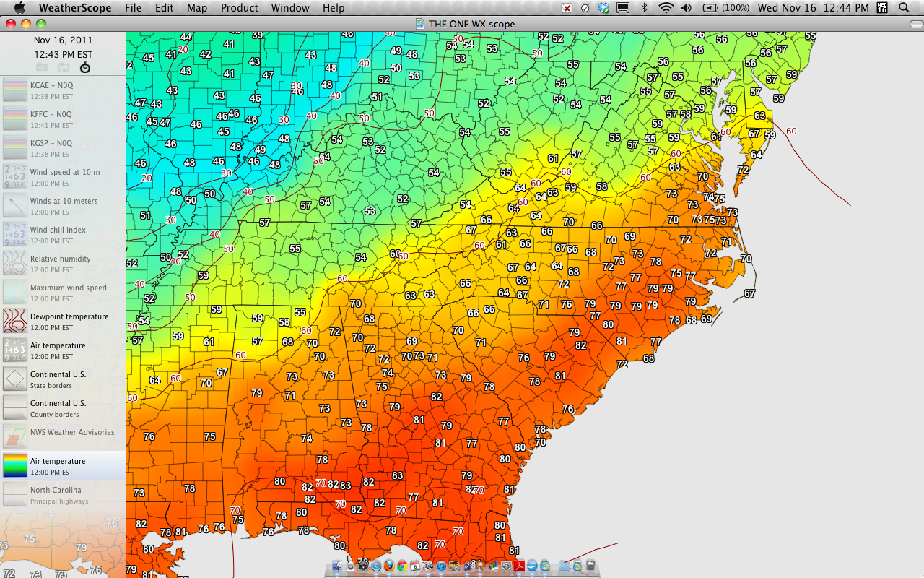Select the Continental U.S. State borders layer
This screenshot has height=578, width=924.
(63, 379)
